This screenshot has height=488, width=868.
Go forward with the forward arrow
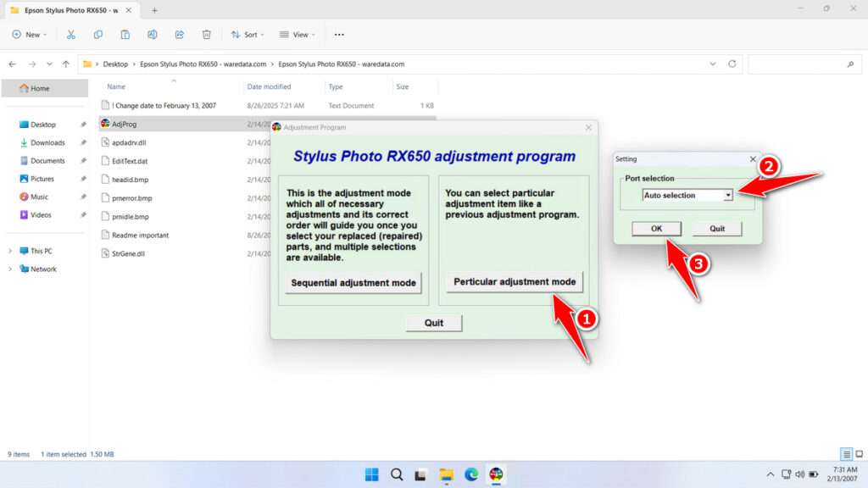pos(32,64)
